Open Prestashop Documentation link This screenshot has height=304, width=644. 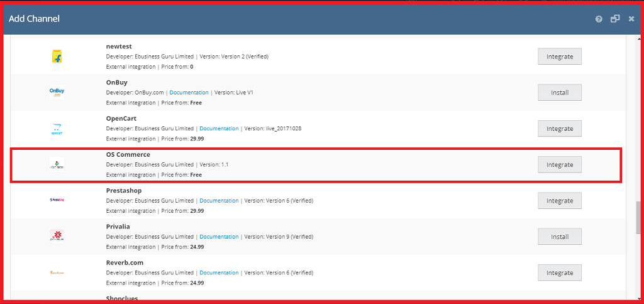(219, 201)
